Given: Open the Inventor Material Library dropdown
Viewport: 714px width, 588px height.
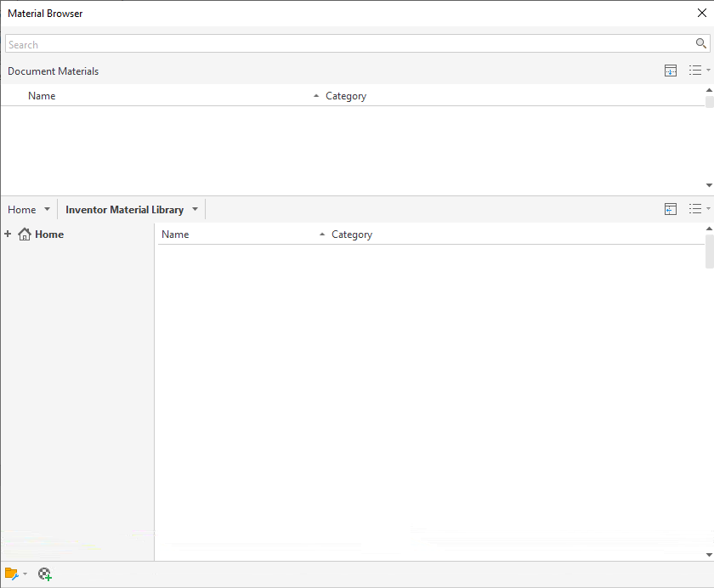Looking at the screenshot, I should click(x=195, y=209).
